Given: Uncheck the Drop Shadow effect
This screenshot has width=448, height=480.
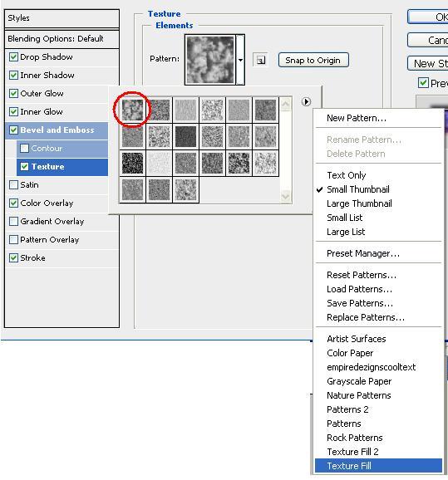Looking at the screenshot, I should (13, 57).
